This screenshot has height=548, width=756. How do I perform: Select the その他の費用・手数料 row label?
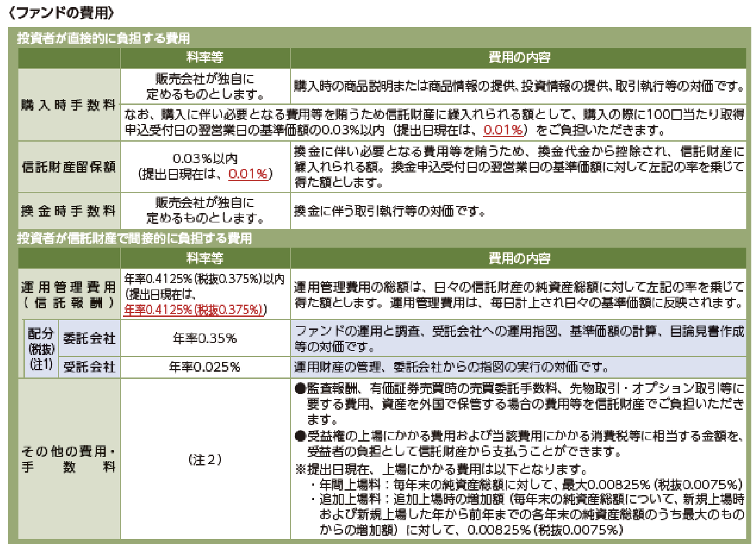click(x=69, y=459)
